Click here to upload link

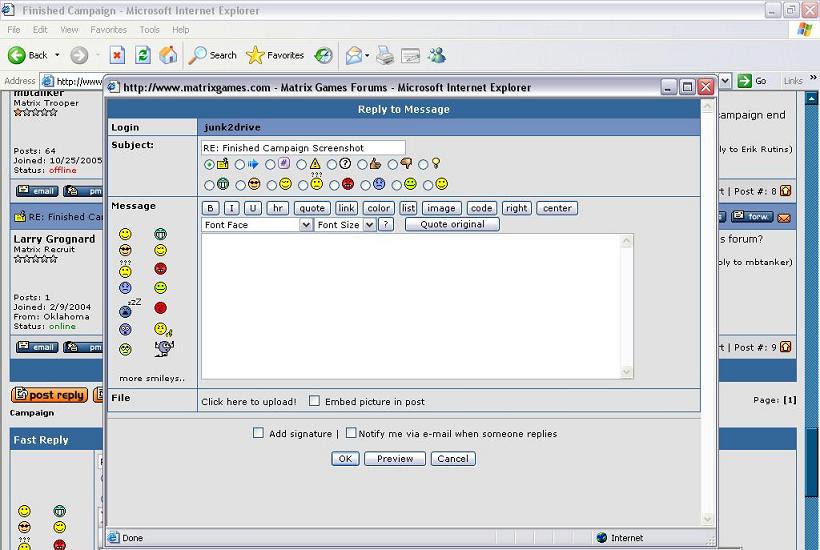(249, 402)
